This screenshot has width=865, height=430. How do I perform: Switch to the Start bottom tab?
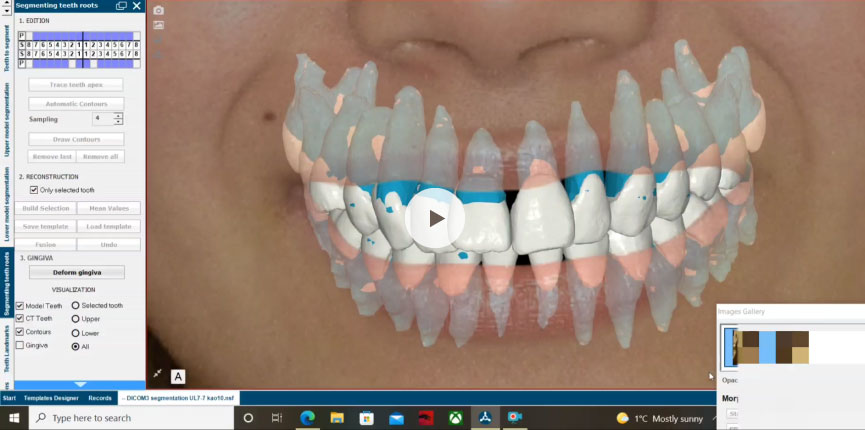pos(9,398)
